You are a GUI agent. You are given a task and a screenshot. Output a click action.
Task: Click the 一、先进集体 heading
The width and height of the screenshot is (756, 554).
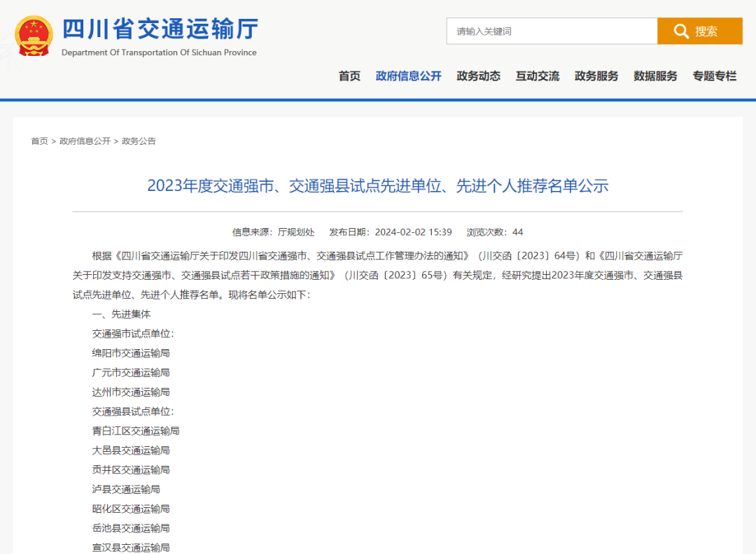click(x=122, y=314)
